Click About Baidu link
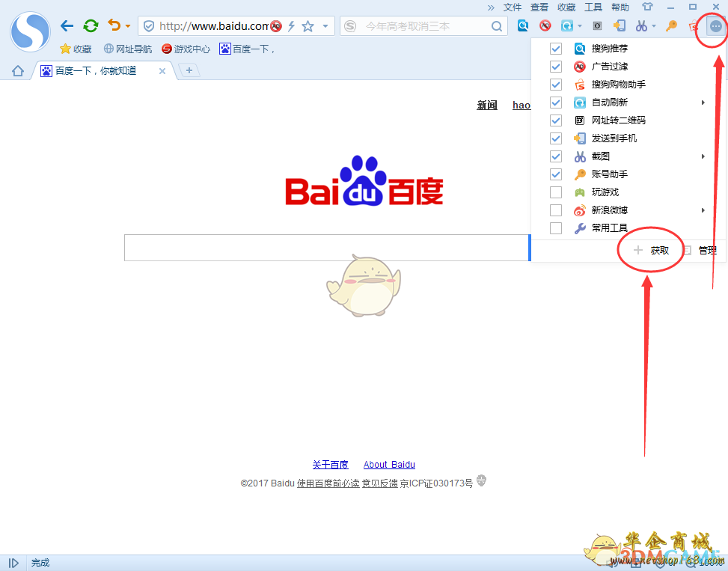This screenshot has width=728, height=571. tap(389, 465)
